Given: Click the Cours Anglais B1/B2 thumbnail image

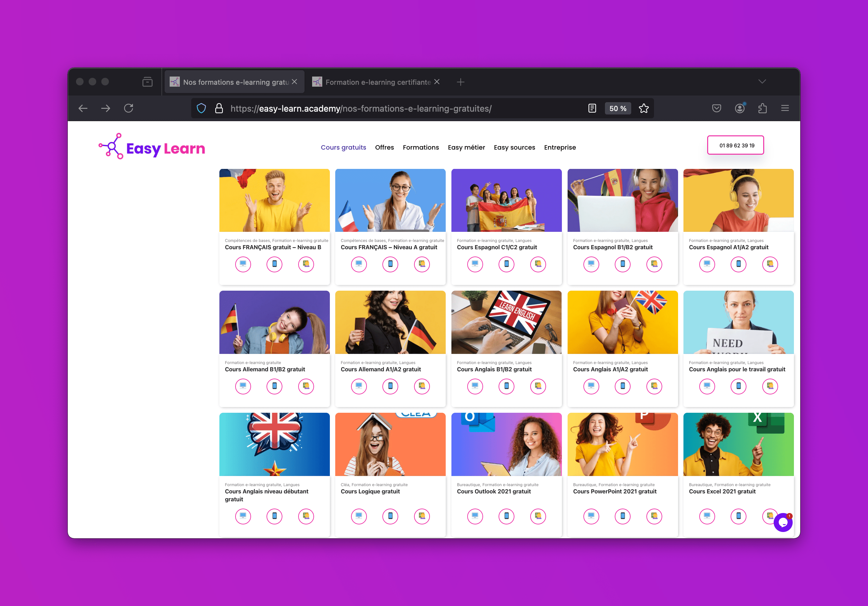Looking at the screenshot, I should tap(506, 322).
